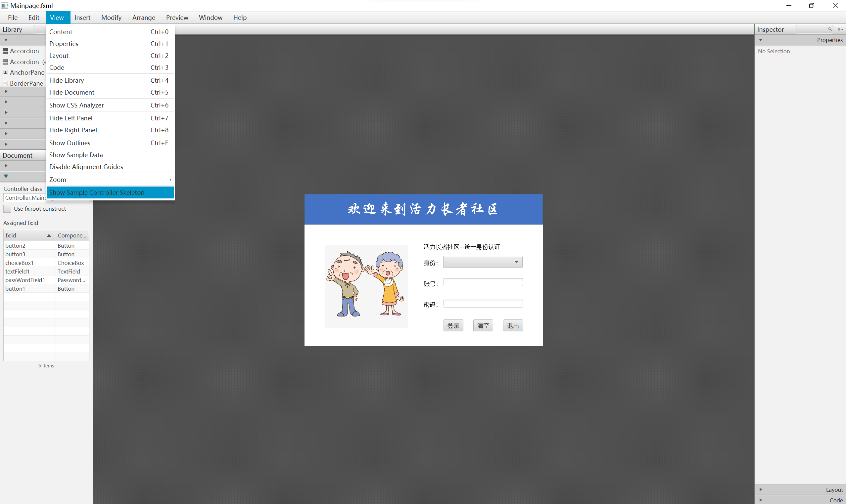Check the "Use fx:root construct" checkbox

click(7, 209)
